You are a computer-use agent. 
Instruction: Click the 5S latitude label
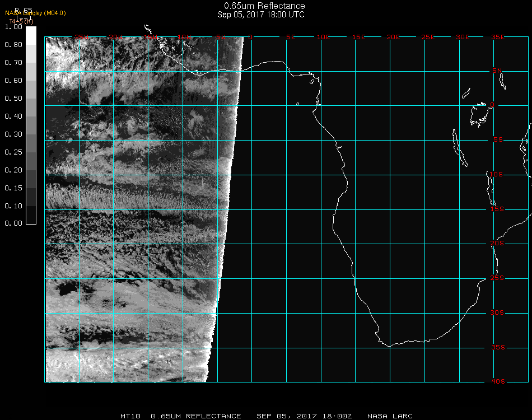(x=498, y=140)
